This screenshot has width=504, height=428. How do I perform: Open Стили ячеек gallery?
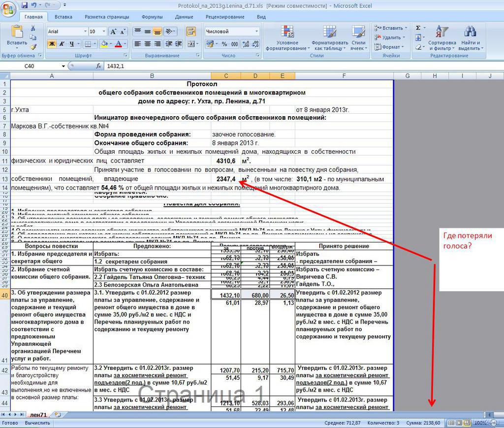358,38
